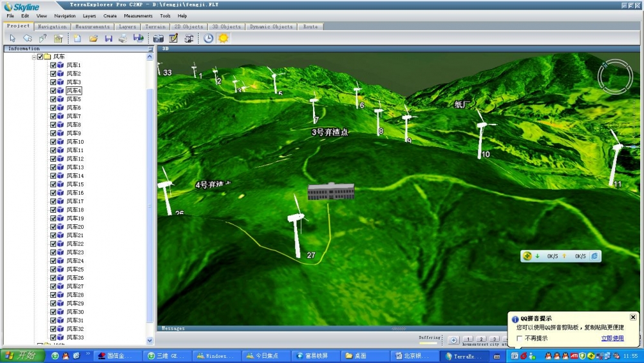
Task: Expand the quick launch chevron on taskbar
Action: pyautogui.click(x=88, y=353)
